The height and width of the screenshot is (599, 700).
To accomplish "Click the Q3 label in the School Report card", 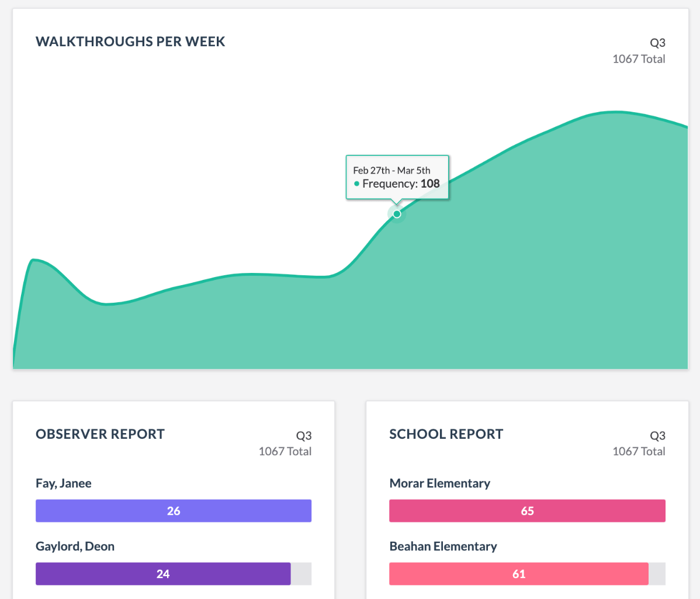I will click(657, 435).
